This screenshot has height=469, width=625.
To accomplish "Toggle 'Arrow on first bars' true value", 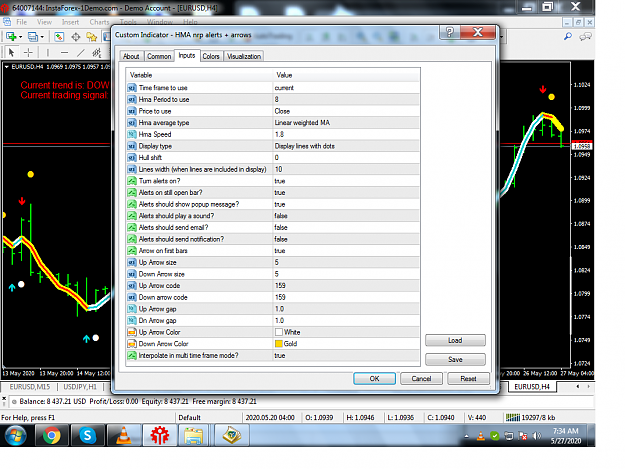I will click(x=346, y=251).
